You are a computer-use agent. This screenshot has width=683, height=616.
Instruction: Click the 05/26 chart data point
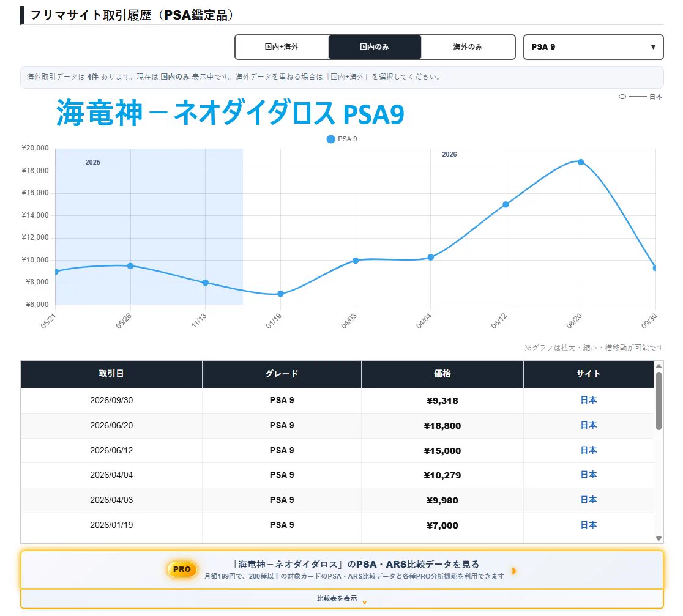(130, 266)
